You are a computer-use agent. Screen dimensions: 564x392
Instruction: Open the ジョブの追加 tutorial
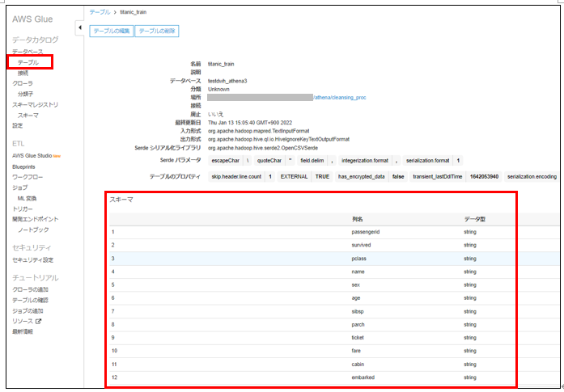coord(28,311)
